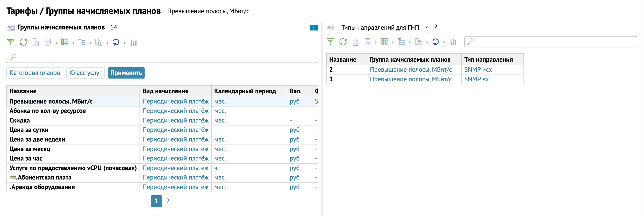Image resolution: width=644 pixels, height=216 pixels.
Task: Click the new blank document icon in right toolbar
Action: tap(355, 42)
